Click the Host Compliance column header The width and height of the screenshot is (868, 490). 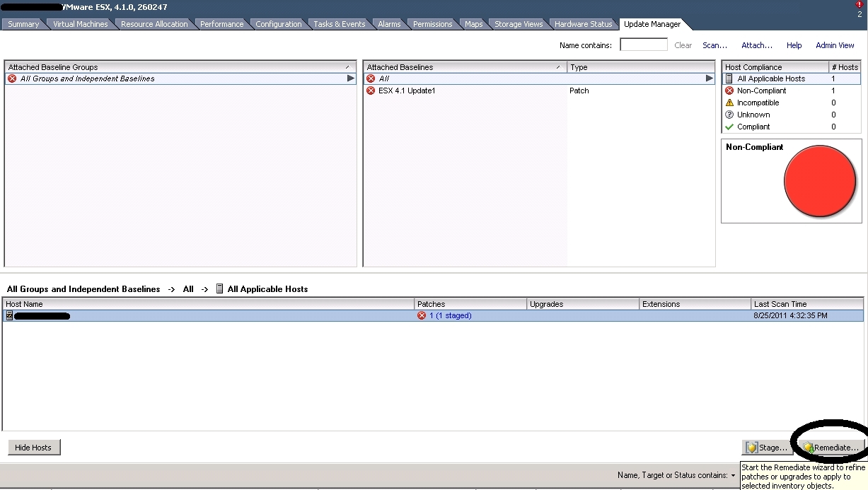point(775,67)
